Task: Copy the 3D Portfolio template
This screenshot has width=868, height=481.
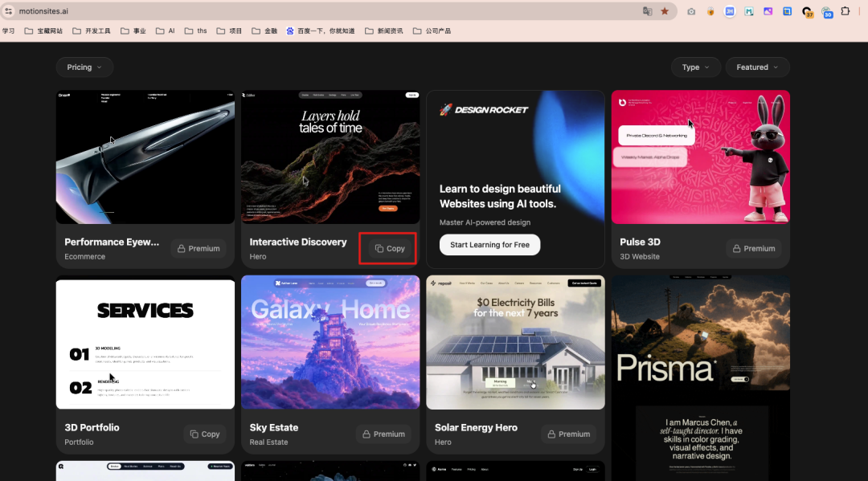Action: pyautogui.click(x=204, y=434)
